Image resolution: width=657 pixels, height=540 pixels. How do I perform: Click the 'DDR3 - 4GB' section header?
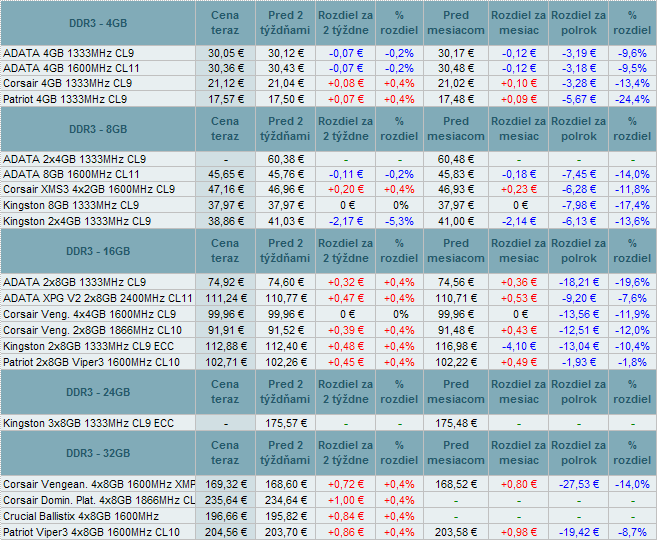(98, 23)
